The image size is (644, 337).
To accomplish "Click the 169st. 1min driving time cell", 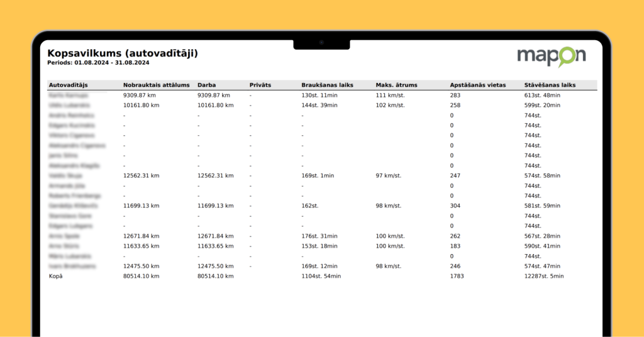I will (x=319, y=175).
